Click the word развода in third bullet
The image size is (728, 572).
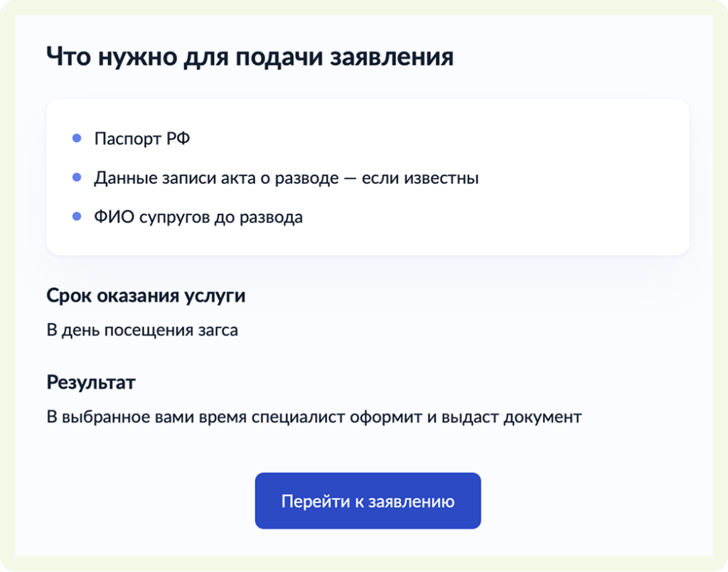(274, 217)
